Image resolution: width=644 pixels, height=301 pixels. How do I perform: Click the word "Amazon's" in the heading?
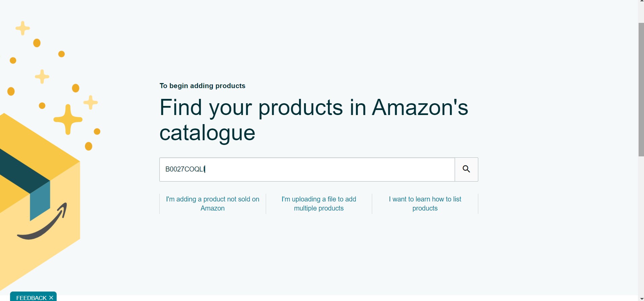(420, 108)
